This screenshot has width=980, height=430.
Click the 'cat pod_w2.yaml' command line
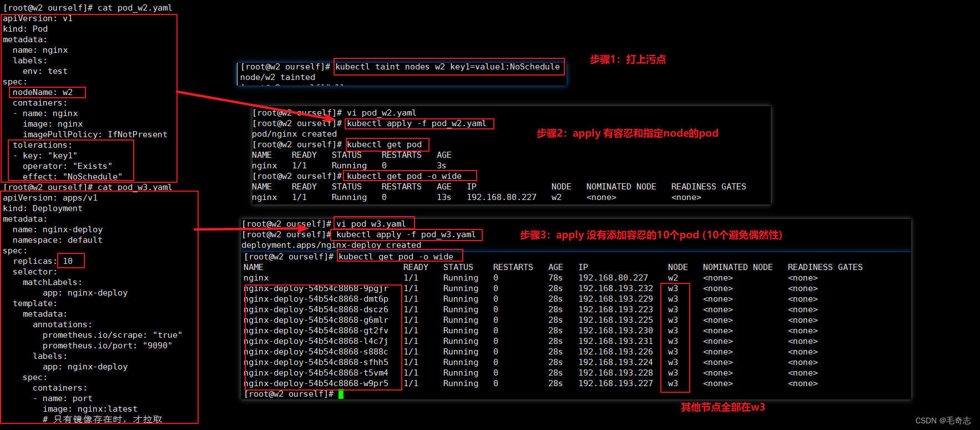click(x=87, y=8)
